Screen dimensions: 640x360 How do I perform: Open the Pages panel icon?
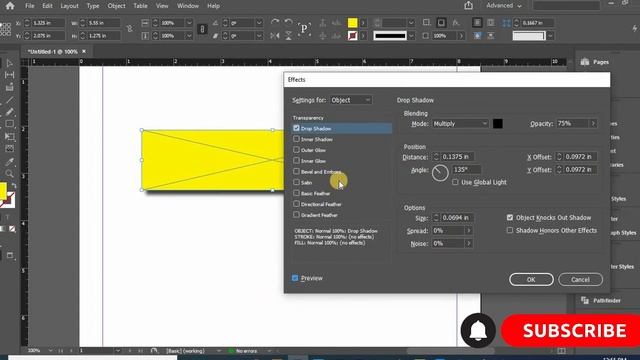[585, 62]
